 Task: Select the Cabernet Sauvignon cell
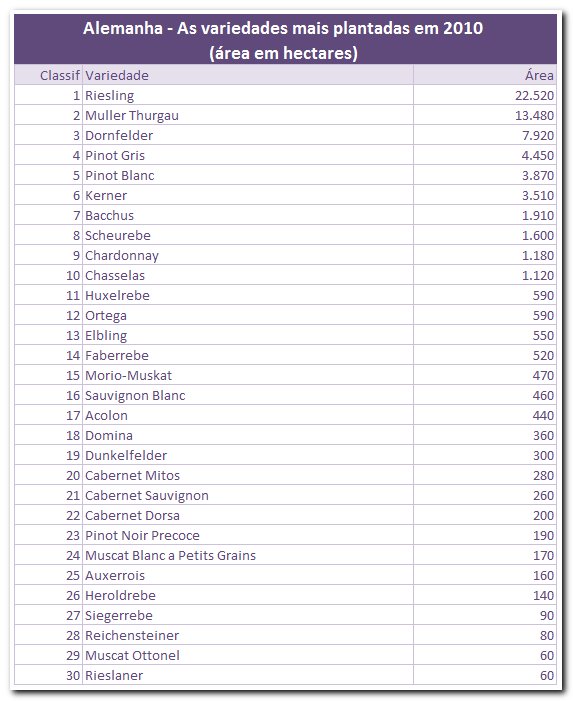point(248,495)
